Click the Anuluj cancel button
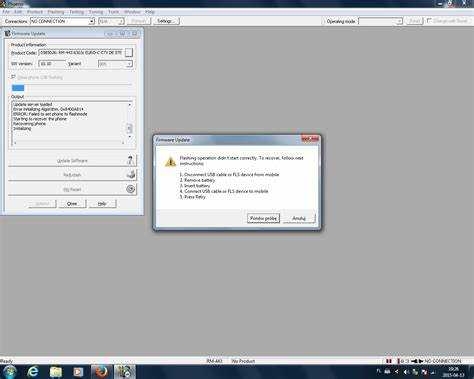This screenshot has width=474, height=379. [299, 218]
